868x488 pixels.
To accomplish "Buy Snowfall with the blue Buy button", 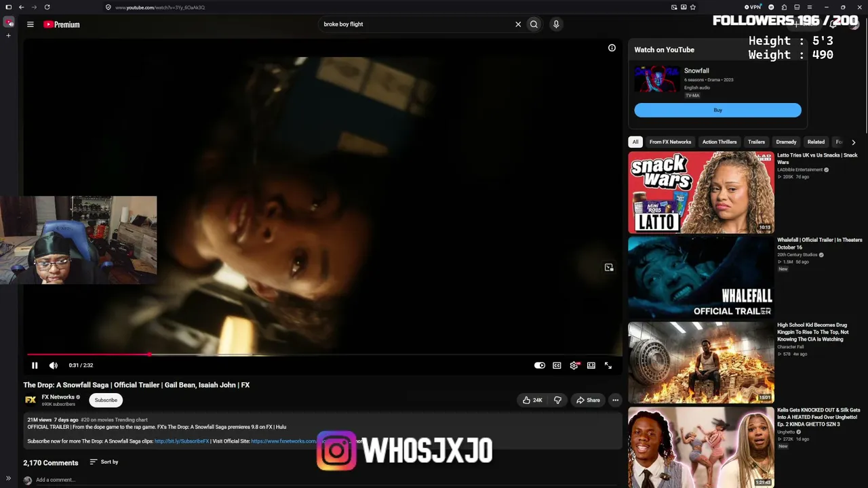I will pyautogui.click(x=717, y=110).
